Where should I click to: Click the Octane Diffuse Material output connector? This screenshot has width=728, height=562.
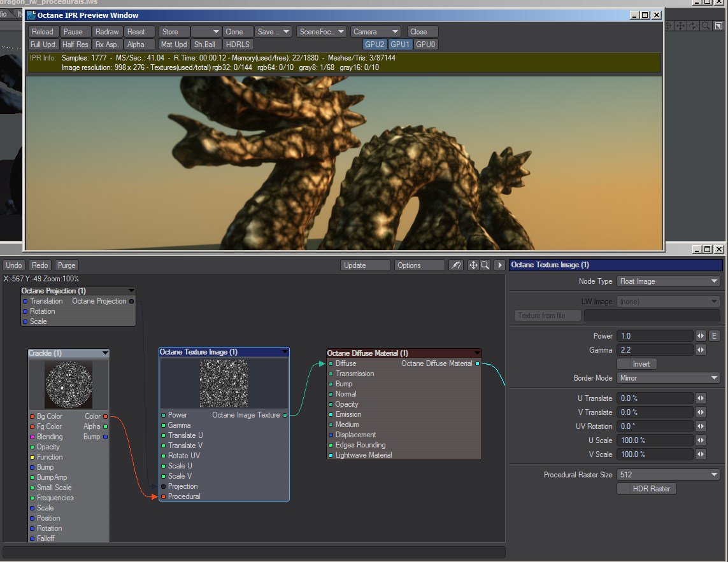click(477, 363)
